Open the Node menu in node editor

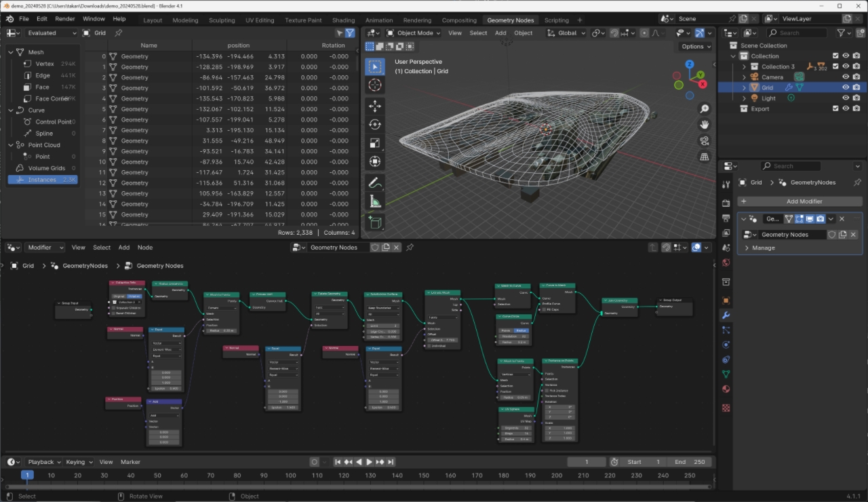pyautogui.click(x=145, y=248)
